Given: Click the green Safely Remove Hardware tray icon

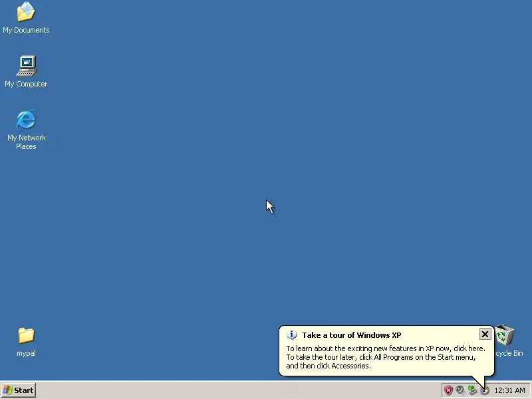Looking at the screenshot, I should tap(472, 390).
